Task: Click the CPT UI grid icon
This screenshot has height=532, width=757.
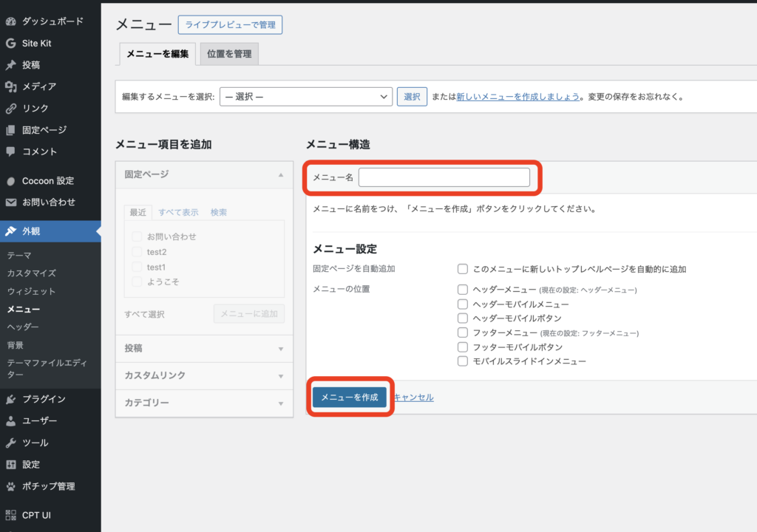Action: coord(10,515)
